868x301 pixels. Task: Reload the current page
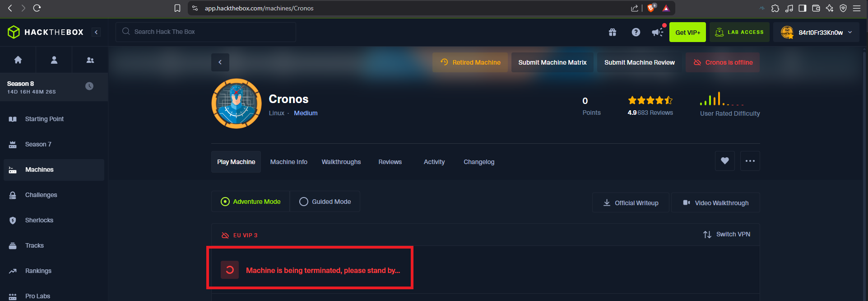pos(37,8)
